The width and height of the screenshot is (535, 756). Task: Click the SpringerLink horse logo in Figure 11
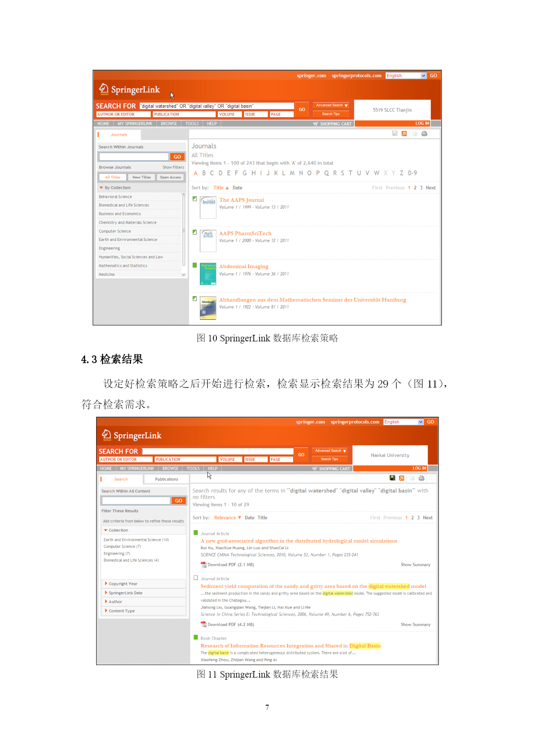pyautogui.click(x=106, y=434)
